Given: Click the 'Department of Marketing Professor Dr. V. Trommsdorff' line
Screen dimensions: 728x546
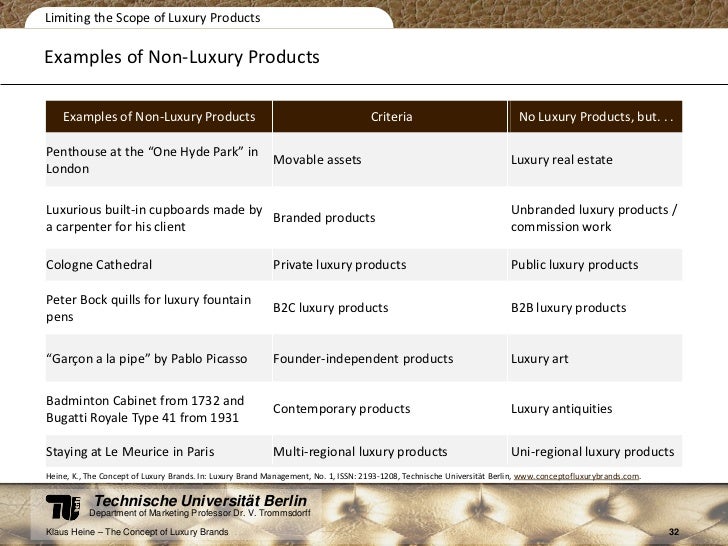Looking at the screenshot, I should [200, 513].
